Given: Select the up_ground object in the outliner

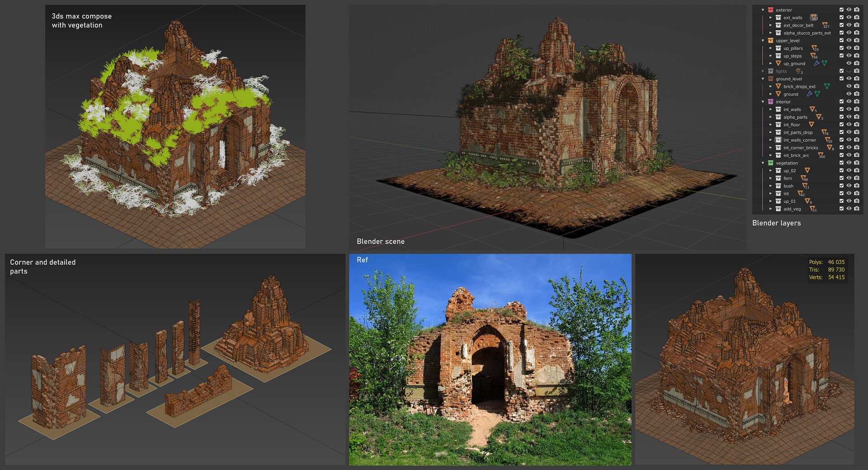Looking at the screenshot, I should pyautogui.click(x=794, y=63).
